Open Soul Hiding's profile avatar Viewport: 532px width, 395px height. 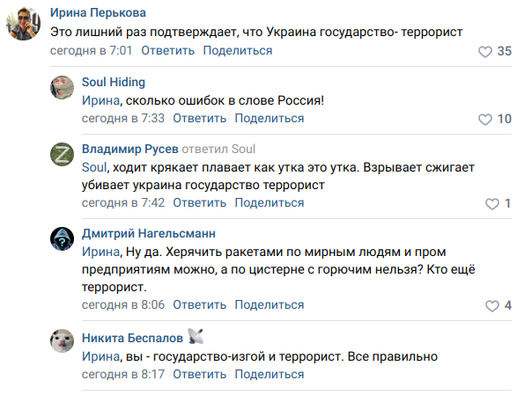[x=61, y=90]
